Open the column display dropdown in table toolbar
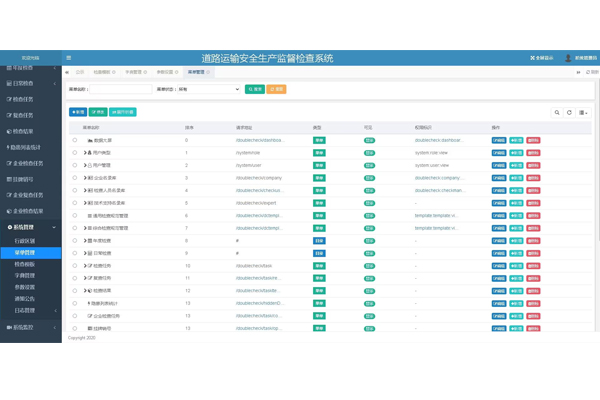Screen dimensions: 600x400 (584, 112)
